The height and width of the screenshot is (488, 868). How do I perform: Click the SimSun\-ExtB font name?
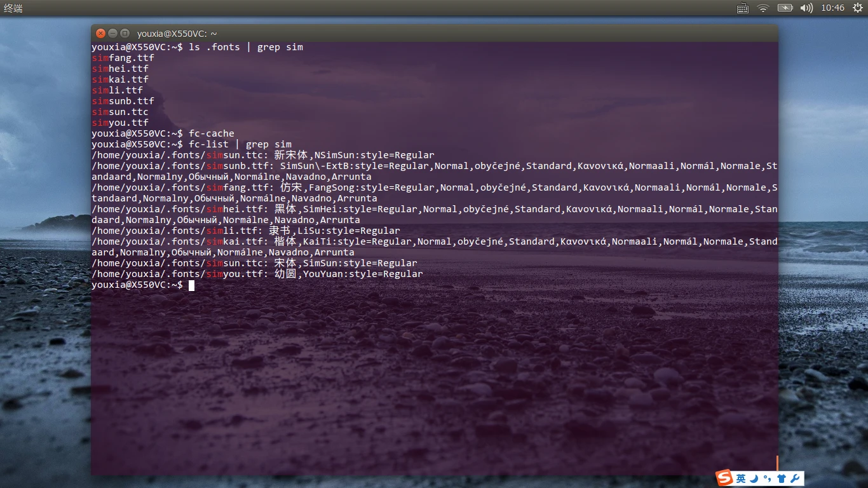tap(315, 166)
